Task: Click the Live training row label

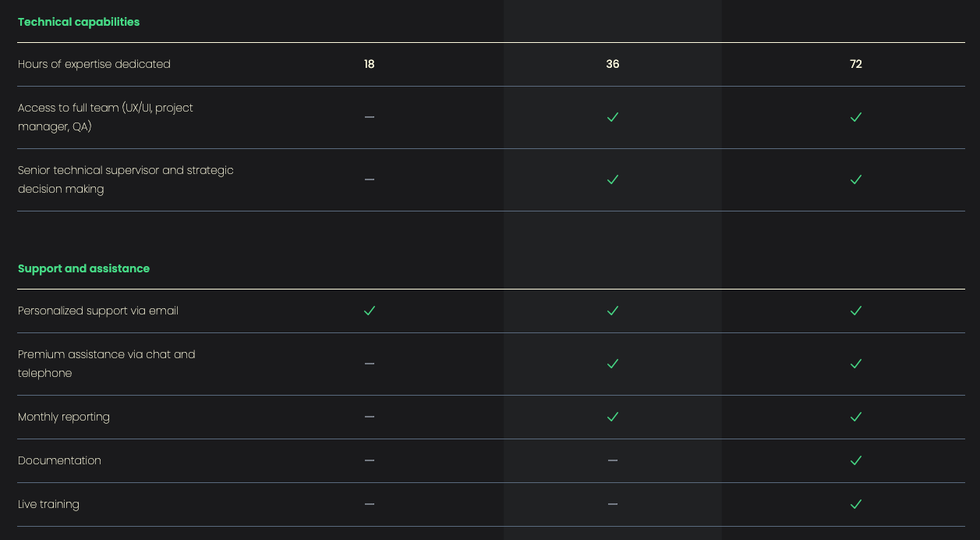Action: pos(48,504)
